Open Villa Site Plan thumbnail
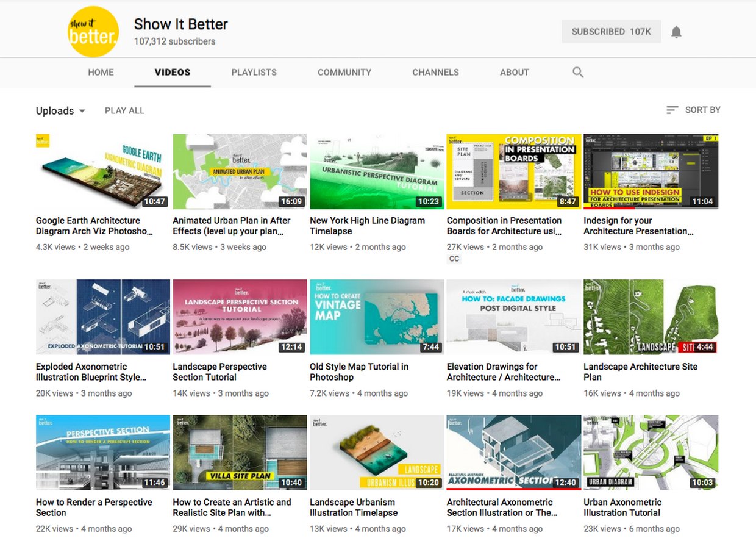Screen dimensions: 756x549 pos(240,453)
